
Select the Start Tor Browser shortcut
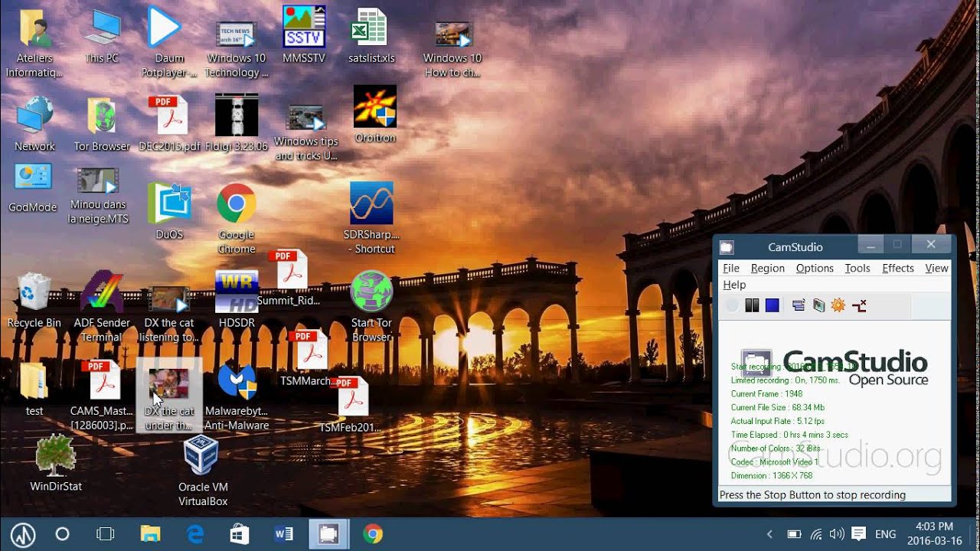[x=371, y=306]
